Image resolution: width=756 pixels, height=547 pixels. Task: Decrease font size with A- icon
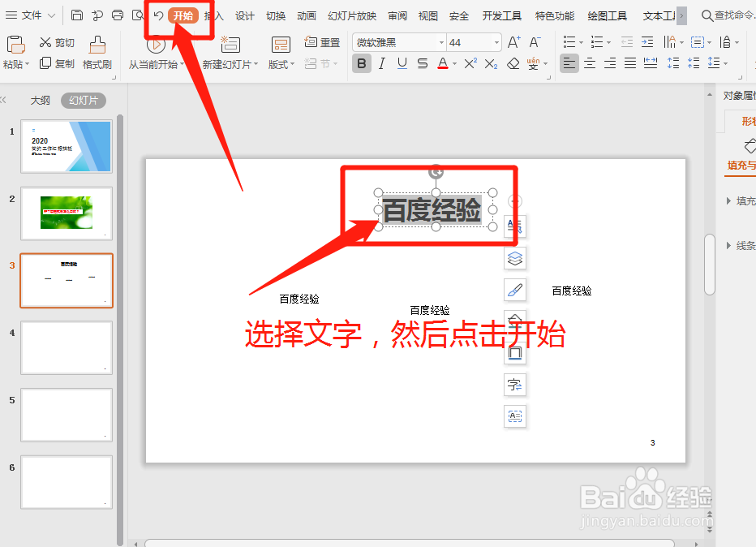pyautogui.click(x=535, y=42)
